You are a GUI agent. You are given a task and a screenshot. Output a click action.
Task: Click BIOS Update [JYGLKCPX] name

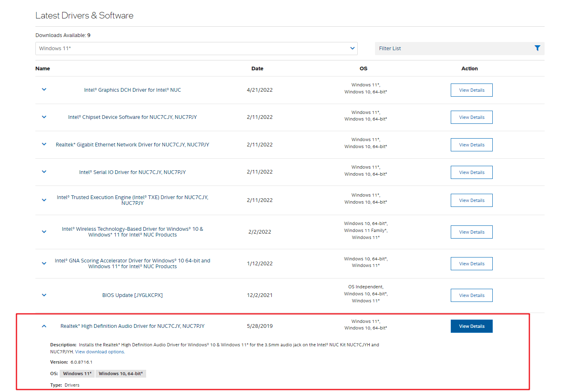point(133,295)
